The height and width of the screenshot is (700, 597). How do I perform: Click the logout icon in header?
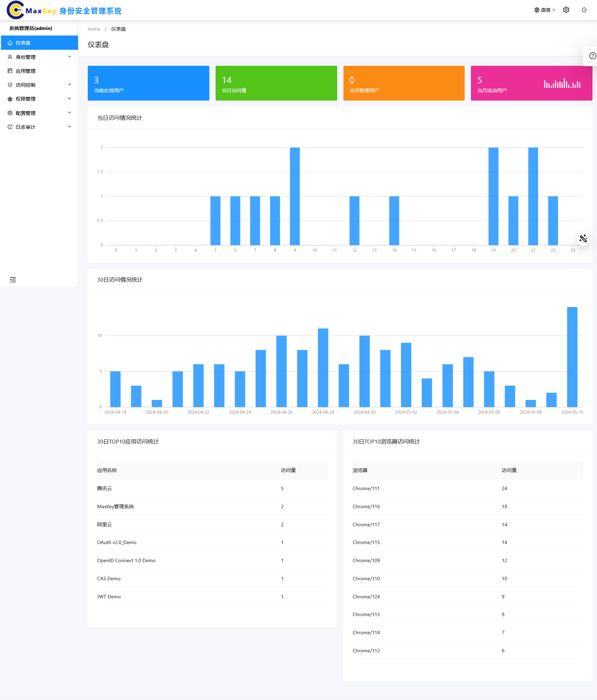[x=584, y=10]
